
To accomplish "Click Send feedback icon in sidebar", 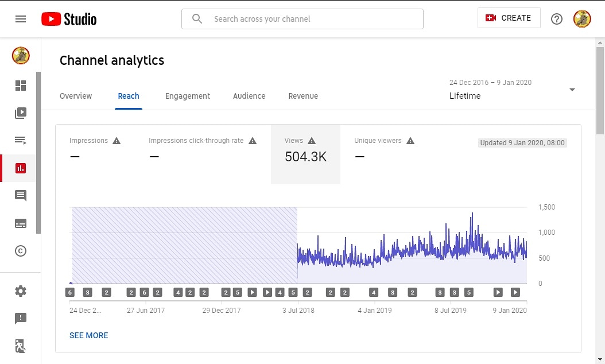I will click(x=21, y=318).
